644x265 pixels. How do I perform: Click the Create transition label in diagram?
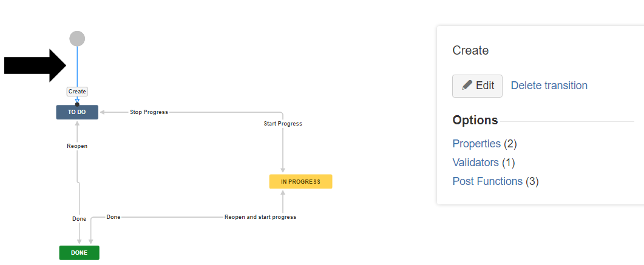point(77,92)
